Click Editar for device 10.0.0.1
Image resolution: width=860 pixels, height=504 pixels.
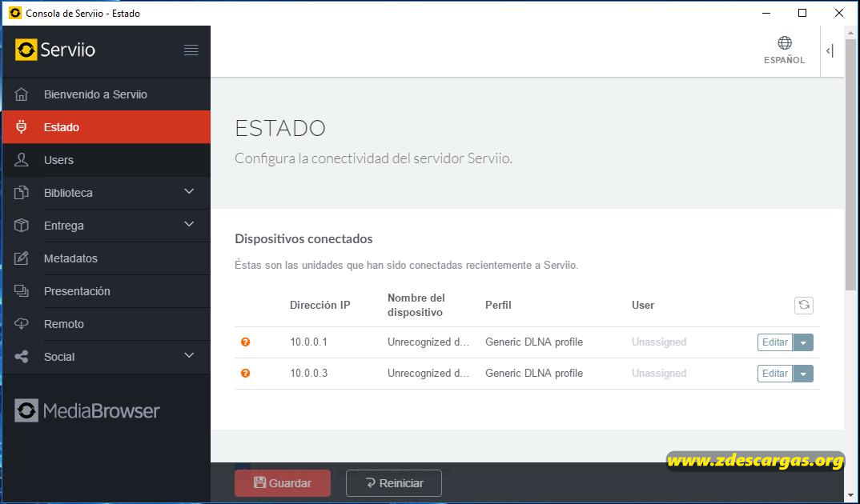tap(775, 342)
